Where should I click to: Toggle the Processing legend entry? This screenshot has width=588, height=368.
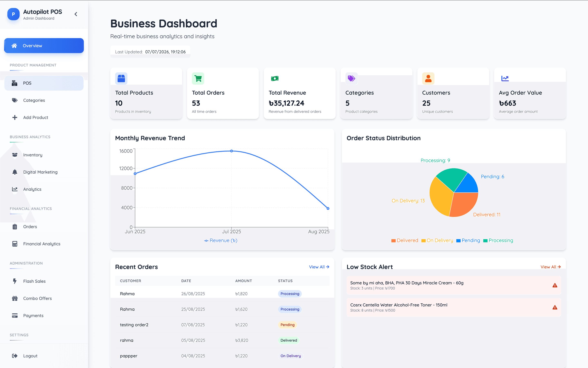tap(498, 240)
